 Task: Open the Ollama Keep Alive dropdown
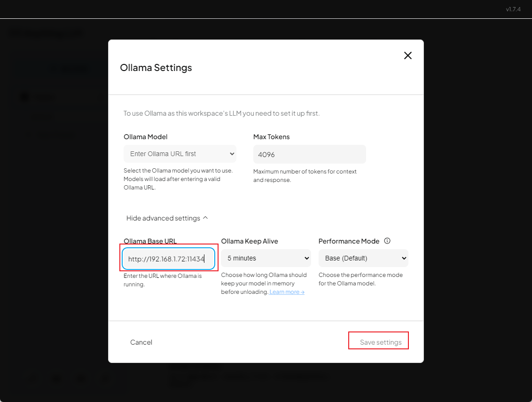(266, 258)
